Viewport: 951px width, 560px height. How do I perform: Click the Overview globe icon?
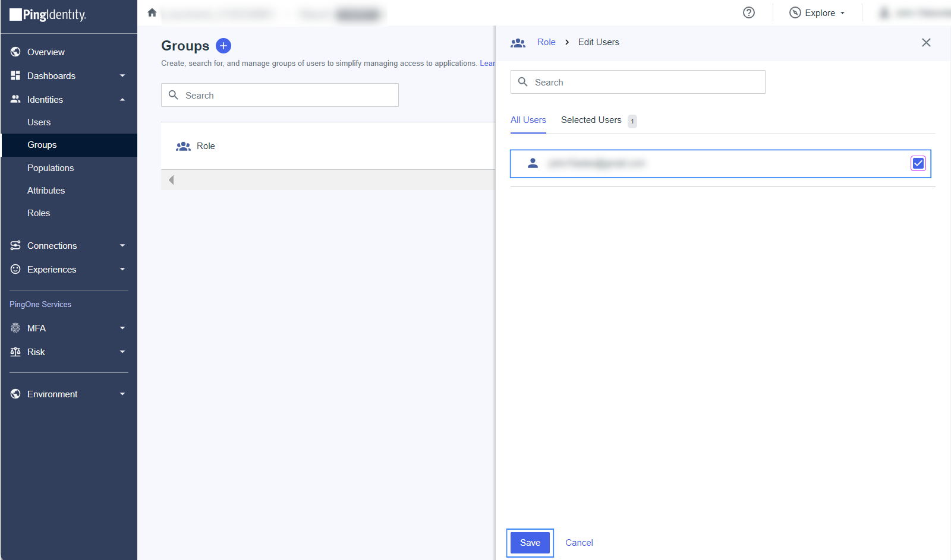15,52
